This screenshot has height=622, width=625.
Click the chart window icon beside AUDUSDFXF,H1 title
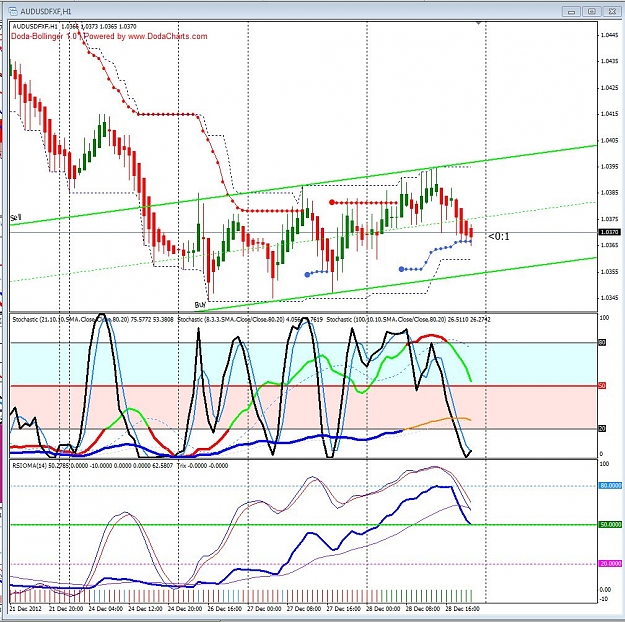click(x=13, y=11)
